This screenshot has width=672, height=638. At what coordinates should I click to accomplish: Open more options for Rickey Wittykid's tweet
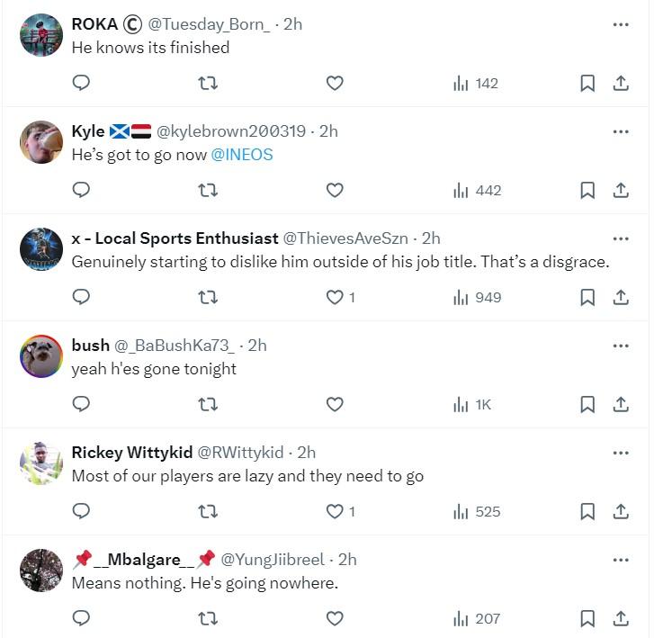tap(621, 453)
